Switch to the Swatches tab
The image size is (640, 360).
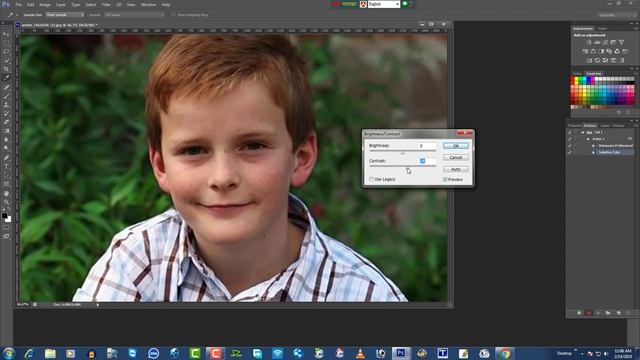594,73
